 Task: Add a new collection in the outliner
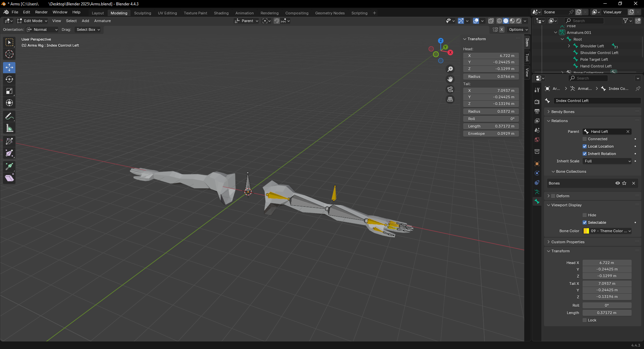(x=638, y=21)
